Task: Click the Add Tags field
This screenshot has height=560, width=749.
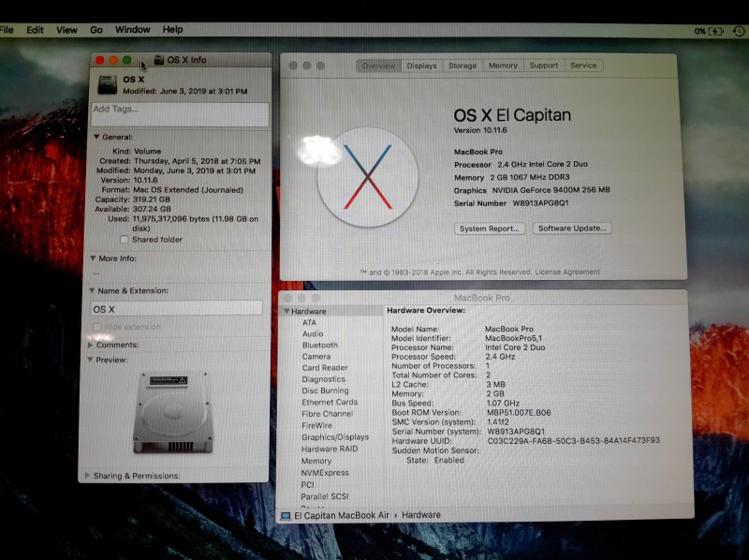Action: pos(180,114)
